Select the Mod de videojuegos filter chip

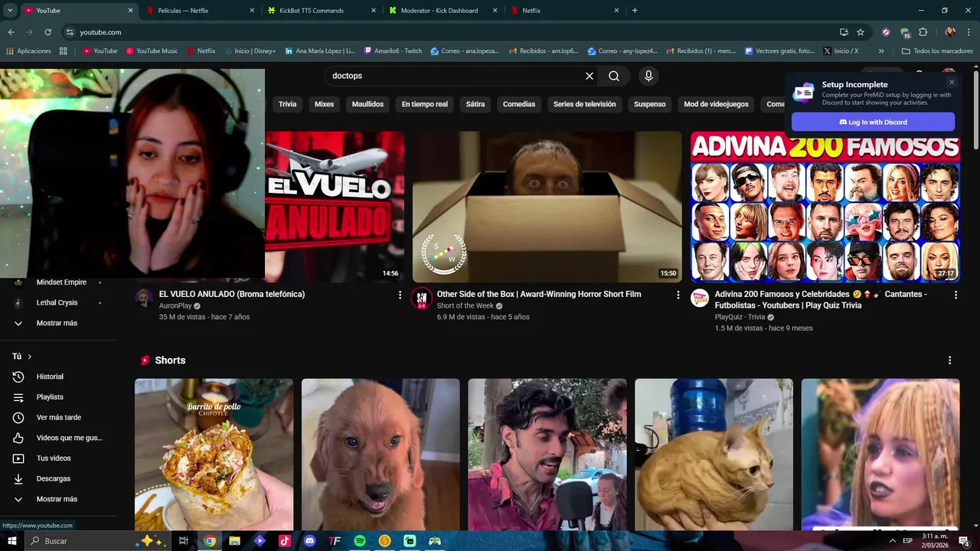[x=716, y=104]
